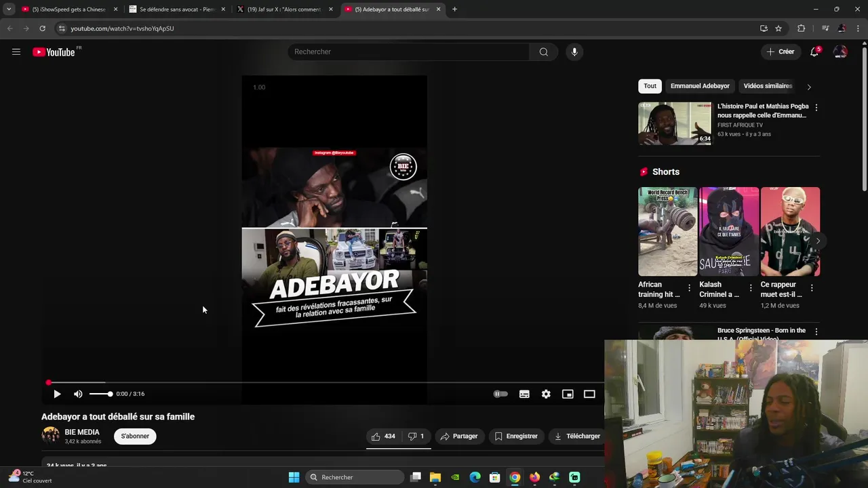Reload the page
The width and height of the screenshot is (868, 488).
coord(42,28)
